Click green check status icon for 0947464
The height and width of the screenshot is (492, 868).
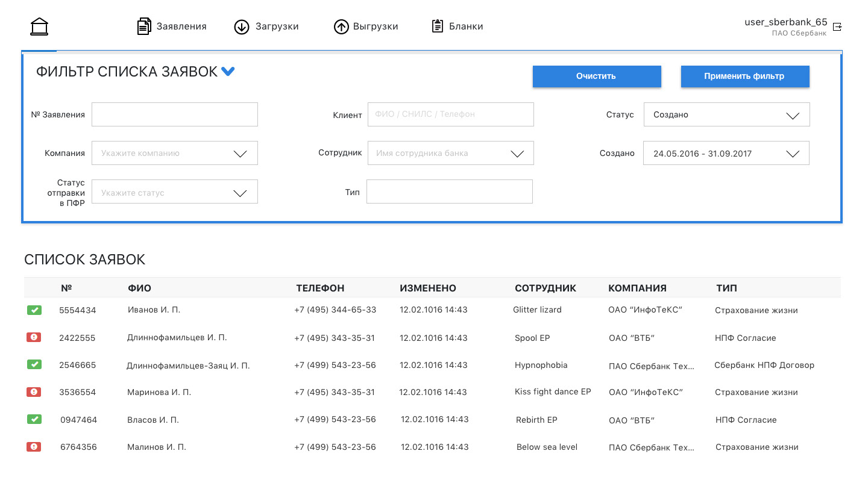coord(34,419)
